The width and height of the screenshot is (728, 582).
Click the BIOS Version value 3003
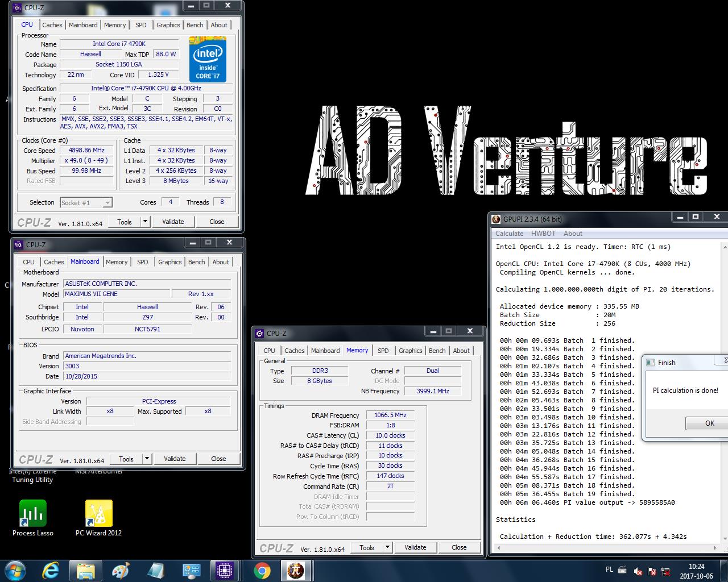(147, 366)
